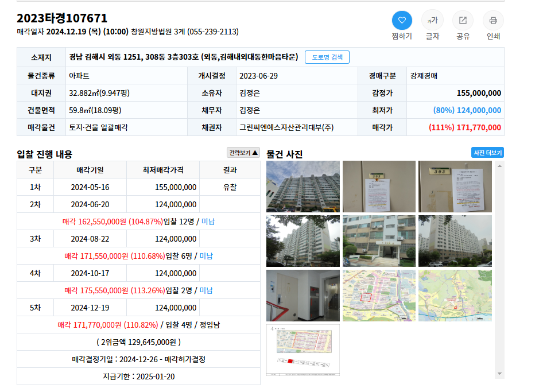The height and width of the screenshot is (392, 539).
Task: Click the photo panel scroll up arrow
Action: (499, 166)
